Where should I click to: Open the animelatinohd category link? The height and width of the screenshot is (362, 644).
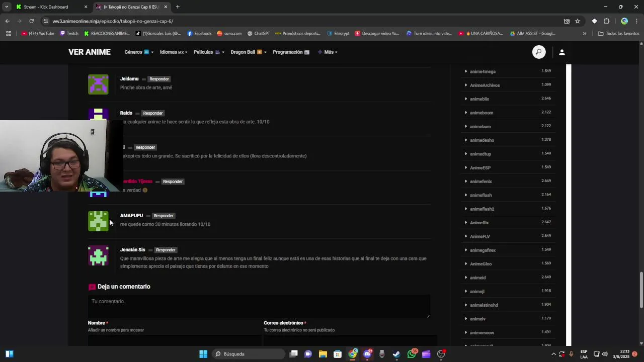[x=484, y=305]
